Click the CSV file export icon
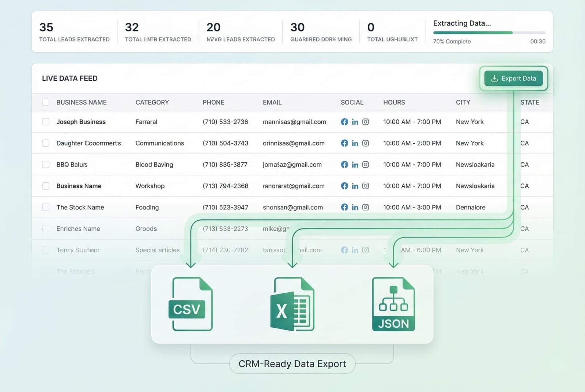 point(191,304)
